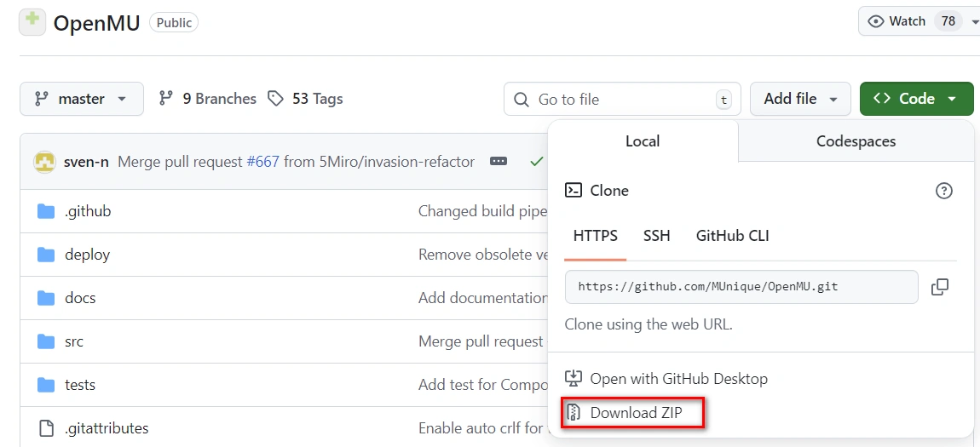Open pull request #667 link
The width and height of the screenshot is (980, 447).
pyautogui.click(x=262, y=162)
